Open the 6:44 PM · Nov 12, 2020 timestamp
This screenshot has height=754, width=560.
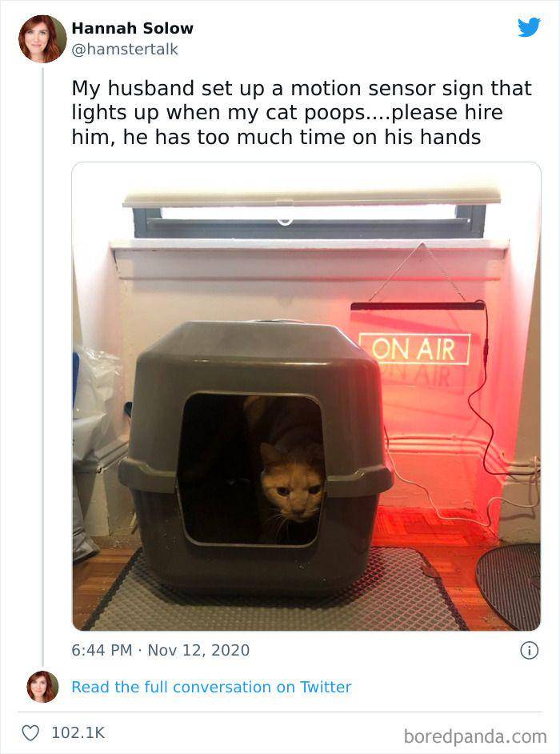coord(161,650)
